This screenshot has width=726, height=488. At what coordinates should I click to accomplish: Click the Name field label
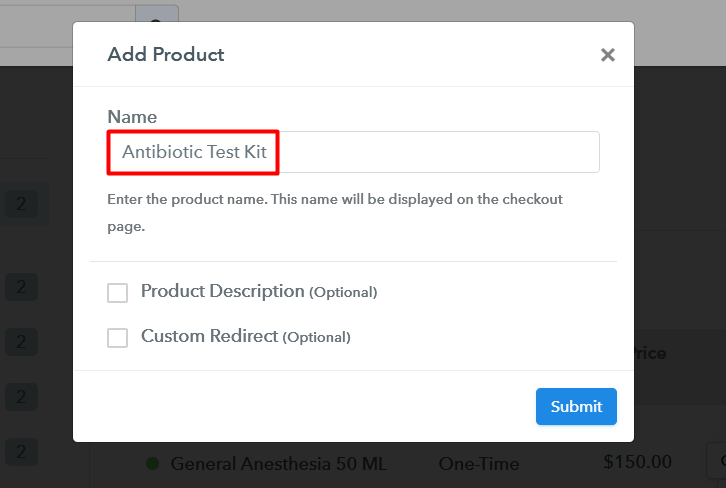(x=132, y=117)
